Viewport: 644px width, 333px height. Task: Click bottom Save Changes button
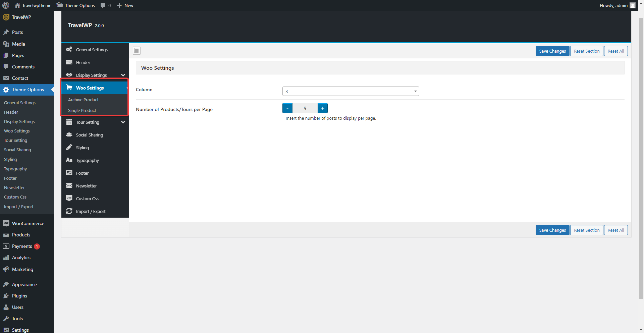[x=552, y=230]
